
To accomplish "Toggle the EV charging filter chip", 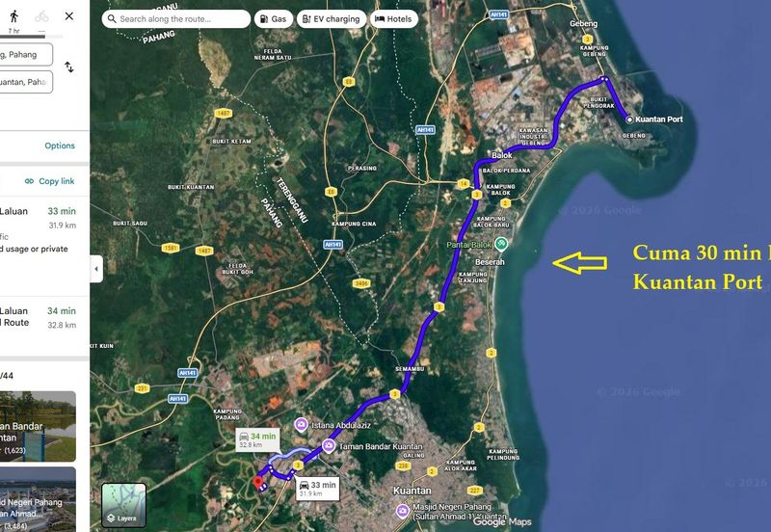I will coord(331,18).
